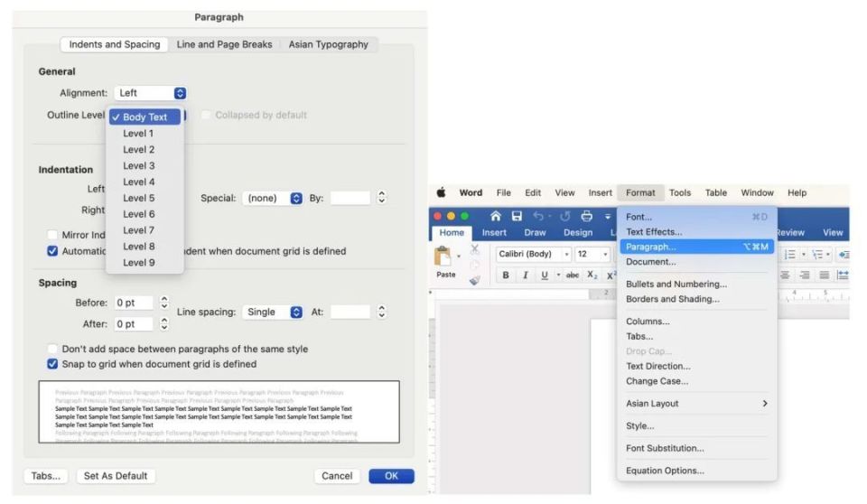Choose Paragraph... from the Format menu
This screenshot has height=504, width=867.
click(696, 247)
